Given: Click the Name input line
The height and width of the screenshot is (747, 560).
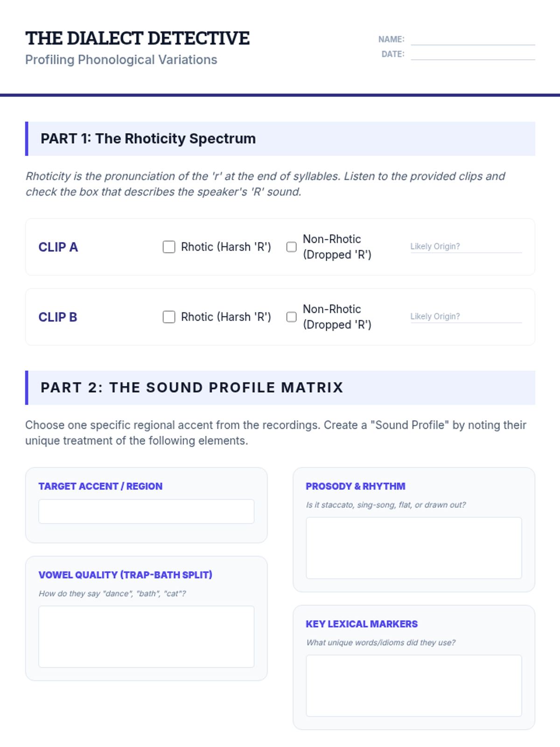Looking at the screenshot, I should (x=472, y=39).
